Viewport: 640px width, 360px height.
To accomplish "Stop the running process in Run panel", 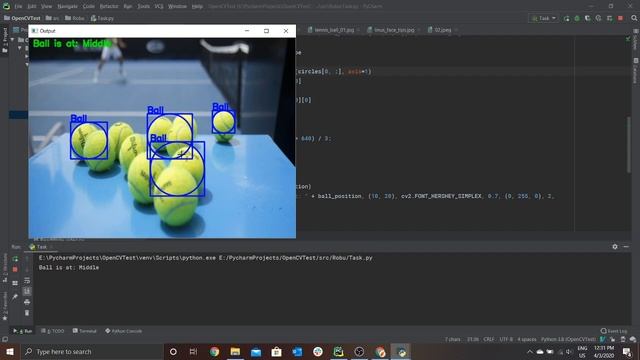I will click(x=15, y=269).
